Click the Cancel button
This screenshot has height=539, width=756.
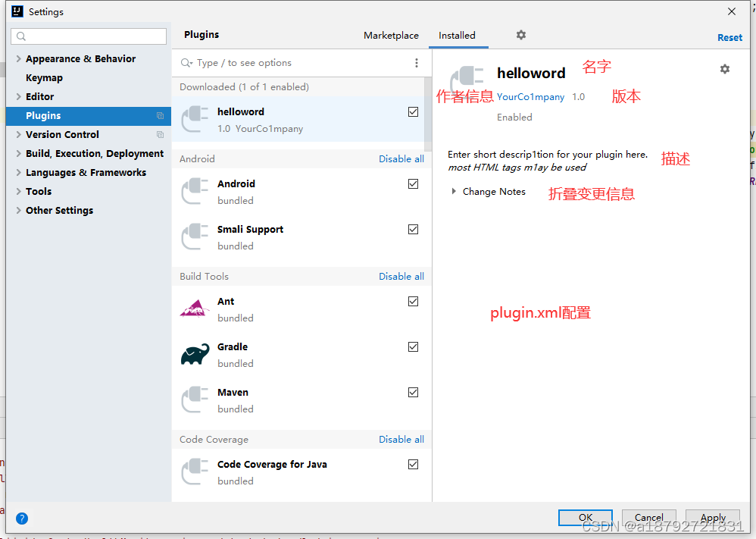[649, 518]
